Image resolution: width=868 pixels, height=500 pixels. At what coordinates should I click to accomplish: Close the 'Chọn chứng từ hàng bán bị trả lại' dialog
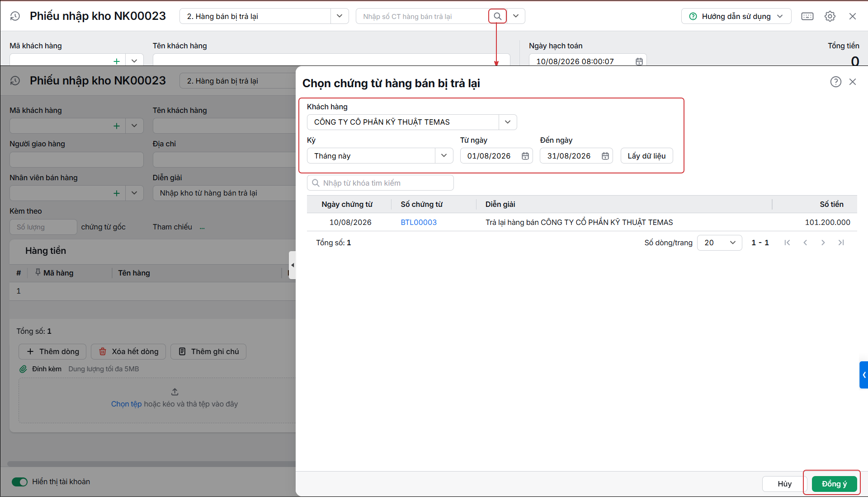[x=853, y=82]
